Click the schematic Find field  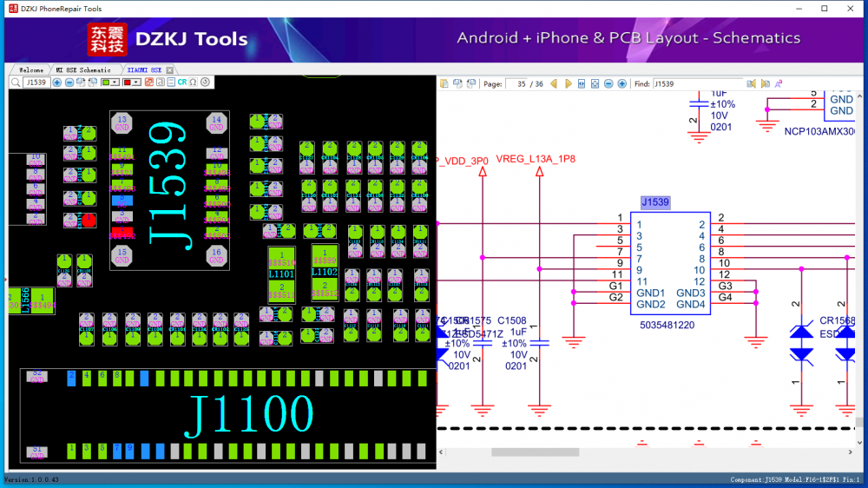tap(698, 84)
